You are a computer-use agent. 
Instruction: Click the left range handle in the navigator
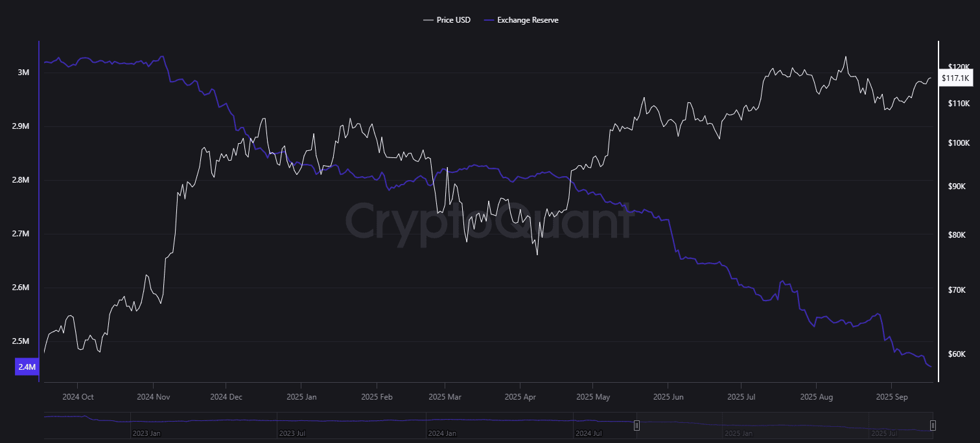coord(637,426)
